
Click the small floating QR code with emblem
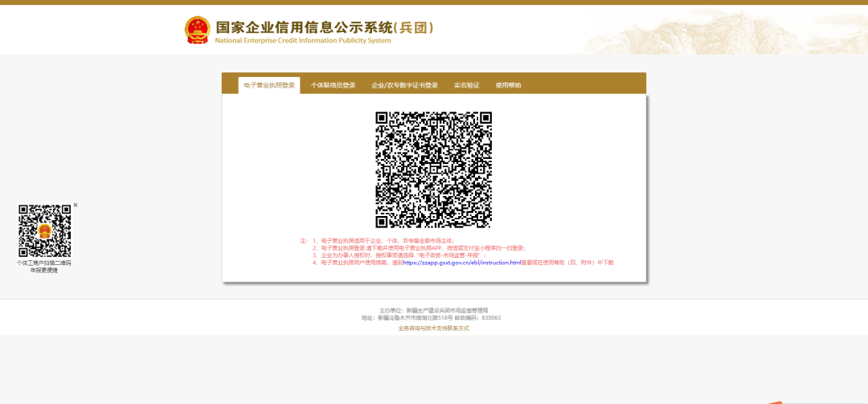pyautogui.click(x=44, y=231)
